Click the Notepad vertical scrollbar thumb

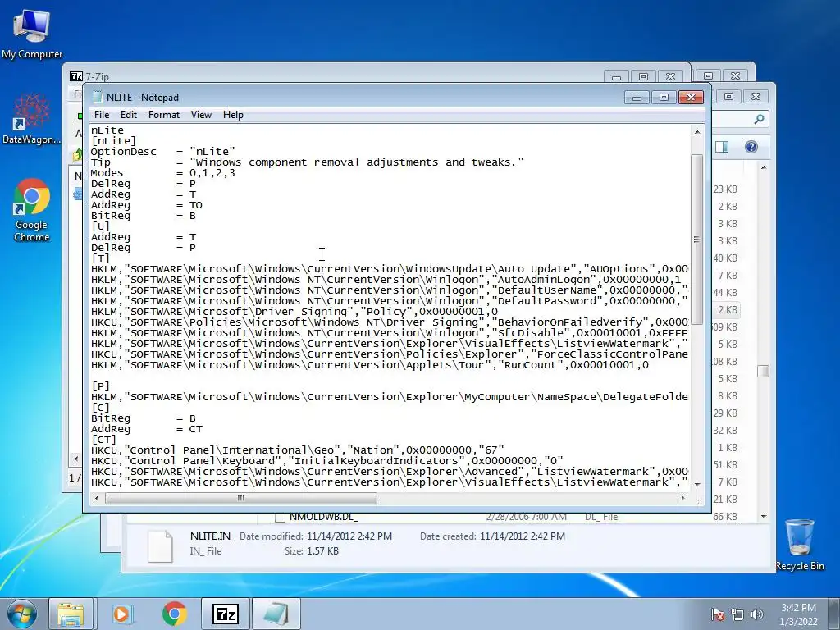click(x=697, y=239)
